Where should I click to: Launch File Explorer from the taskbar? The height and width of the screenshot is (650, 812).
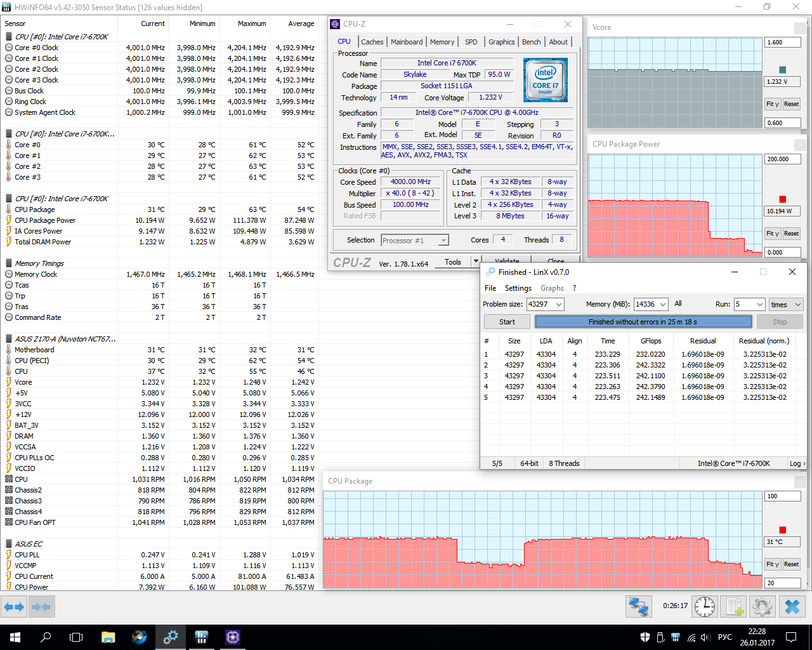(108, 637)
